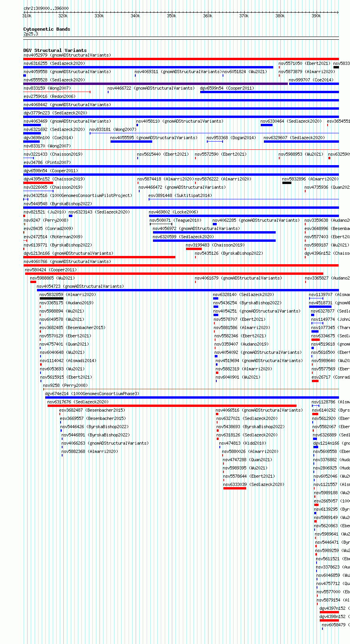The width and height of the screenshot is (350, 644).
Task: Click the blue bar under nsv4056972
Action: [214, 232]
